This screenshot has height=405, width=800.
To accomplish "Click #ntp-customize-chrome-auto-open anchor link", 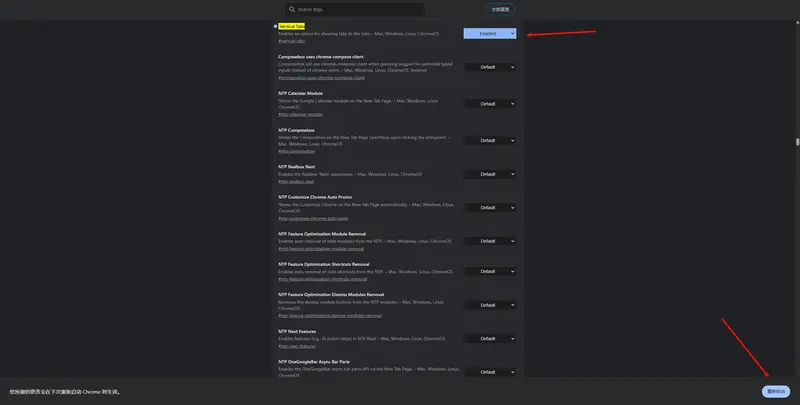I will pyautogui.click(x=313, y=218).
